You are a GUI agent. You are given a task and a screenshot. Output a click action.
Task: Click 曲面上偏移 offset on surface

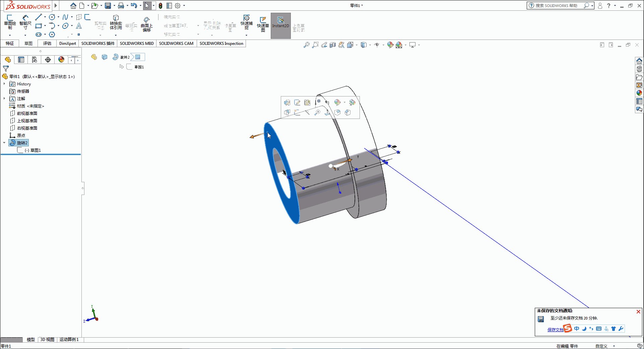pyautogui.click(x=146, y=24)
